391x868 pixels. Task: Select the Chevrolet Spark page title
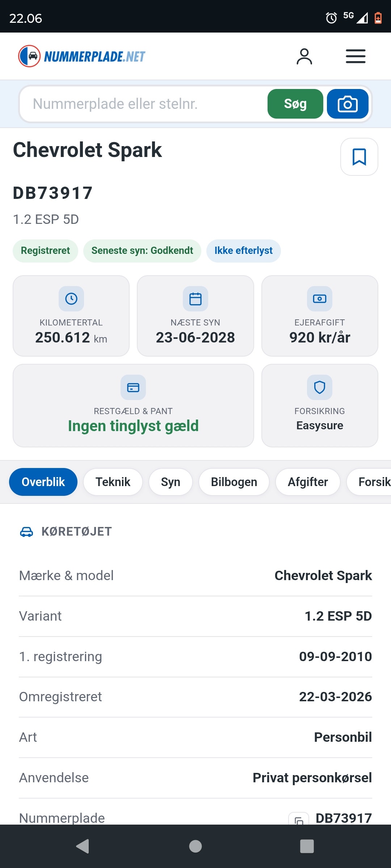(87, 150)
